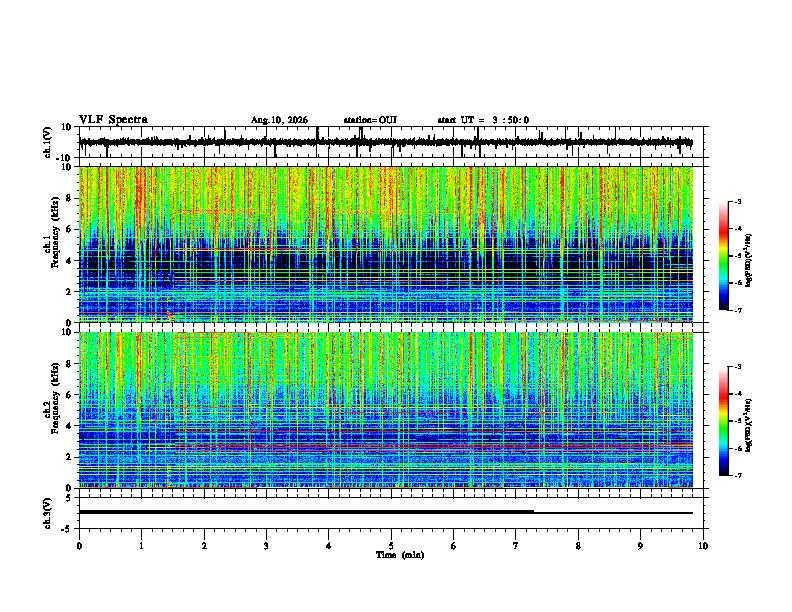Click the ch.3 voltage trace line
Viewport: 792px width, 612px height.
[385, 513]
